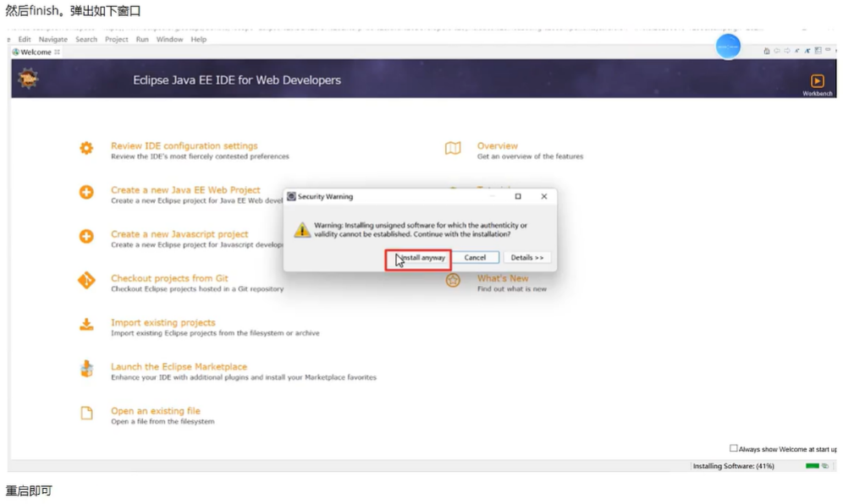Close the Security Warning dialog
Viewport: 843px width, 504px height.
click(544, 196)
